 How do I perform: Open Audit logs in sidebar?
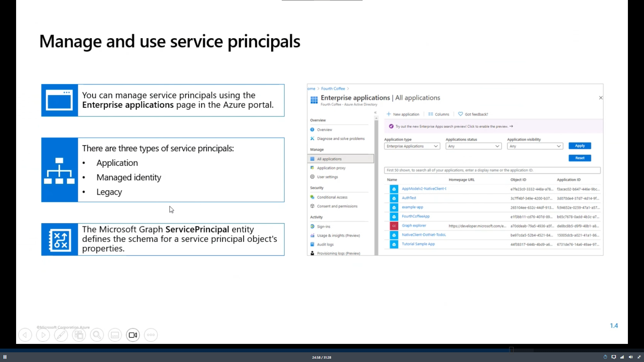322,245
